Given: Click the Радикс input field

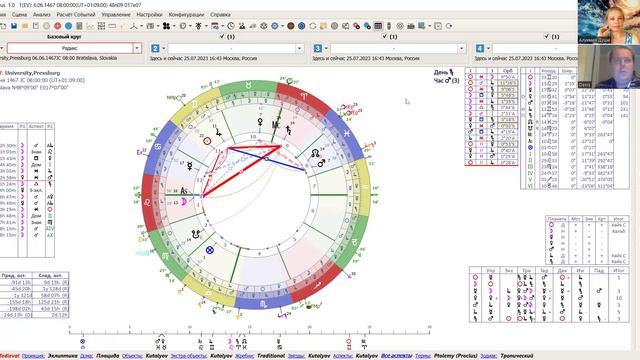Looking at the screenshot, I should [70, 49].
